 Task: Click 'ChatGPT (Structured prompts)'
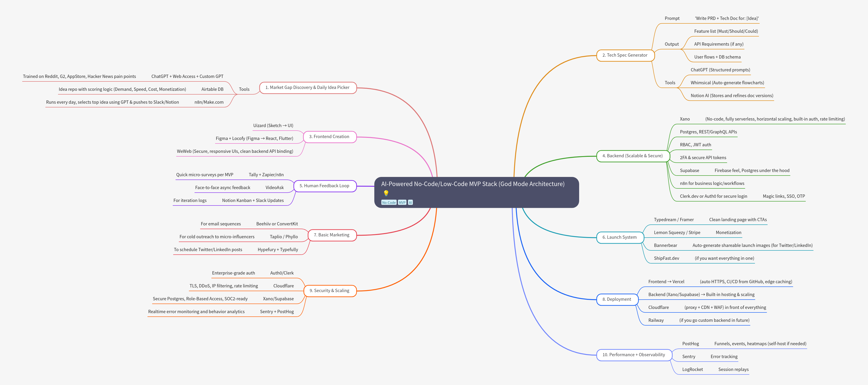[721, 70]
